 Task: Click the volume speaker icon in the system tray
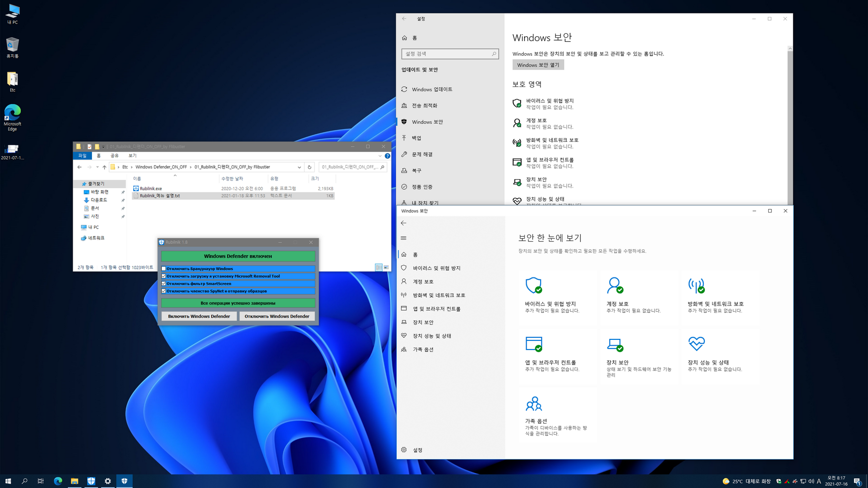[x=811, y=481]
